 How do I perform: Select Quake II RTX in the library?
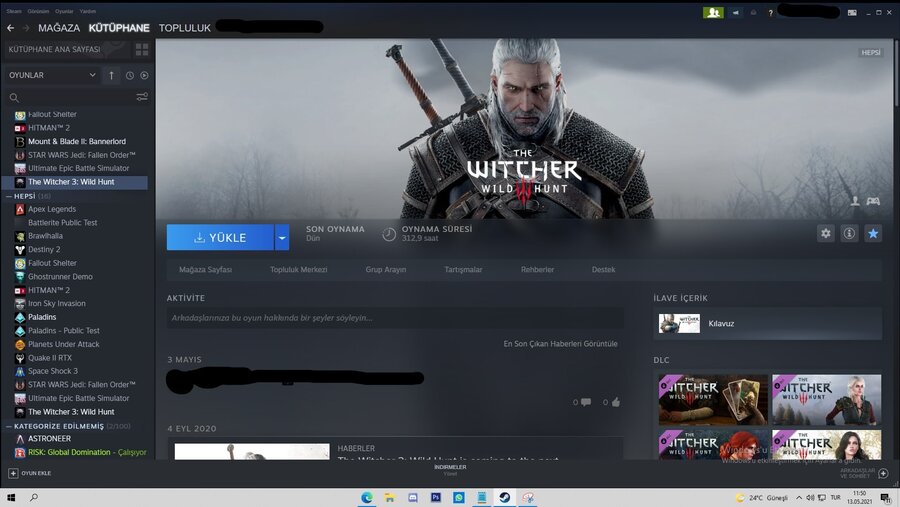49,358
